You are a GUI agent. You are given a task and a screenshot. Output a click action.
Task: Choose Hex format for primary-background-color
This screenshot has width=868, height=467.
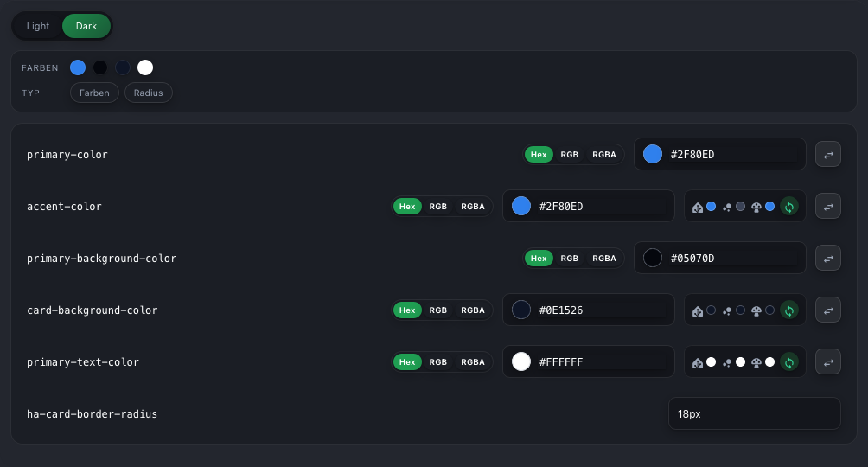(x=539, y=259)
